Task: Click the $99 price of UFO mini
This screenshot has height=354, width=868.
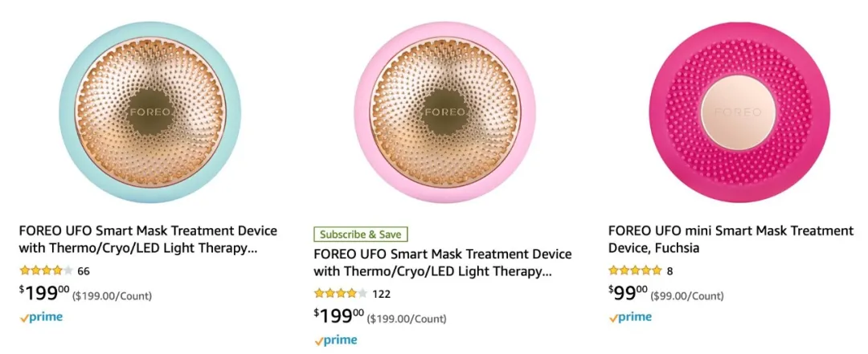Action: (628, 294)
